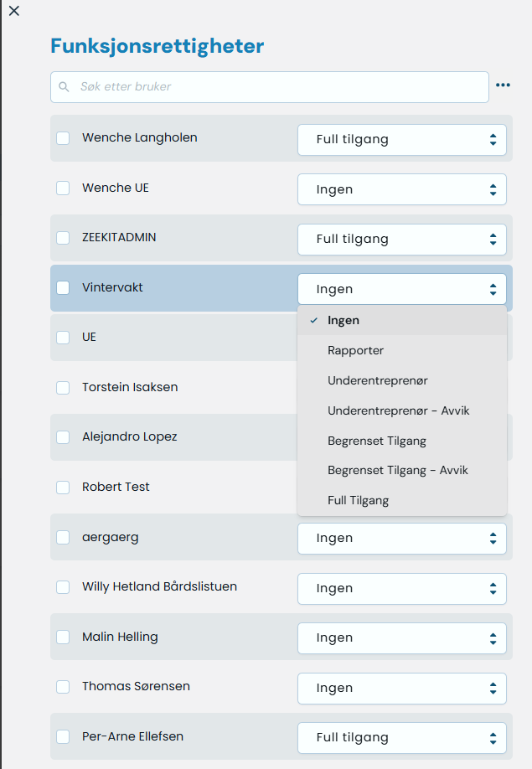The width and height of the screenshot is (532, 769).
Task: Click the user name Torstein Isaksen
Action: (x=130, y=387)
